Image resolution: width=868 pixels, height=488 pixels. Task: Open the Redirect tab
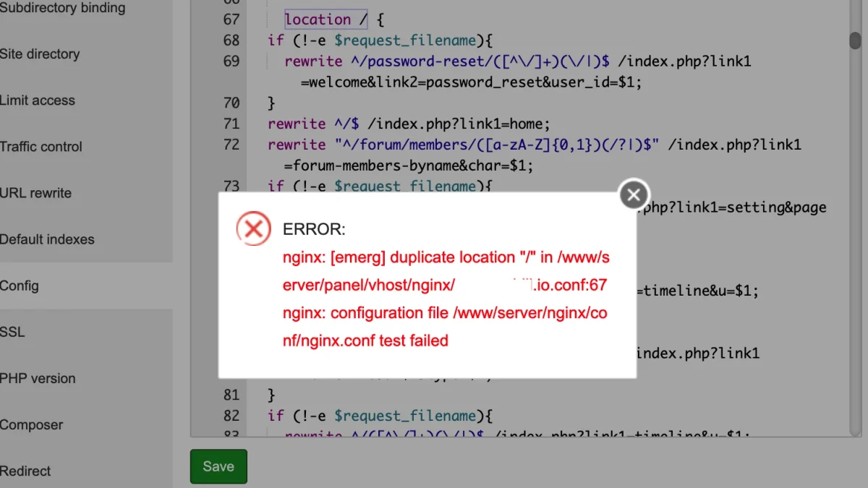click(x=25, y=471)
